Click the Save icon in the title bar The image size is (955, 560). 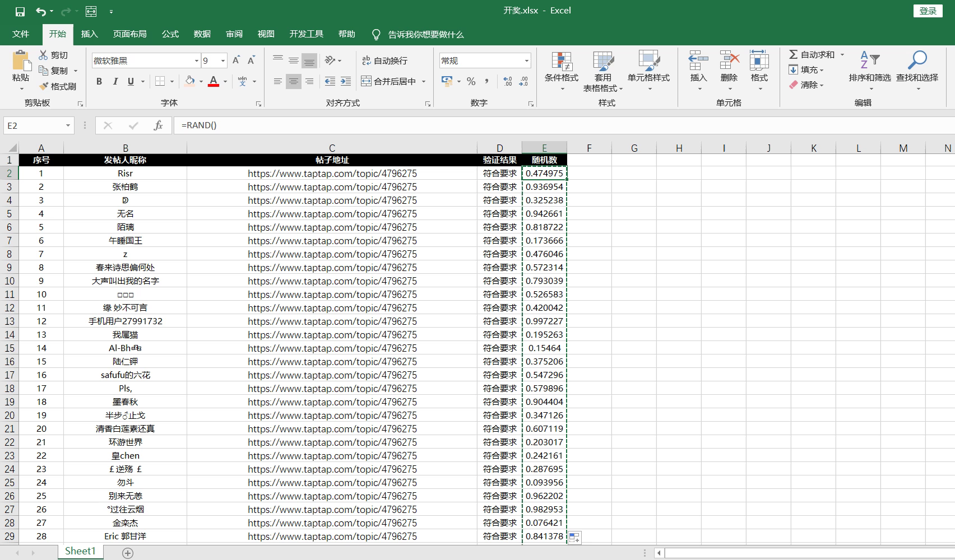[20, 11]
